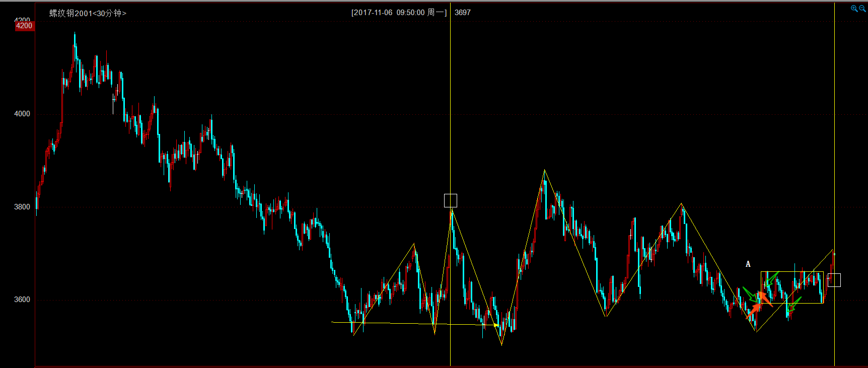Select the 'A' text annotation on chart
Screen dimensions: 868x368
[748, 264]
